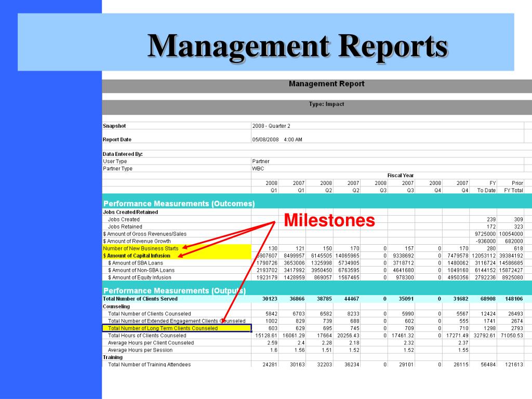Click the bold value "44467"
The width and height of the screenshot is (532, 399).
[352, 299]
